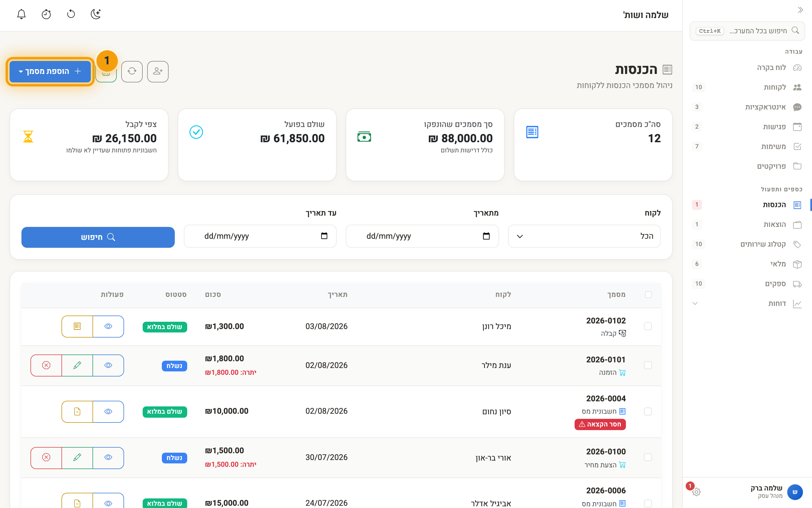
Task: Open הוצאות expenses section
Action: click(747, 224)
